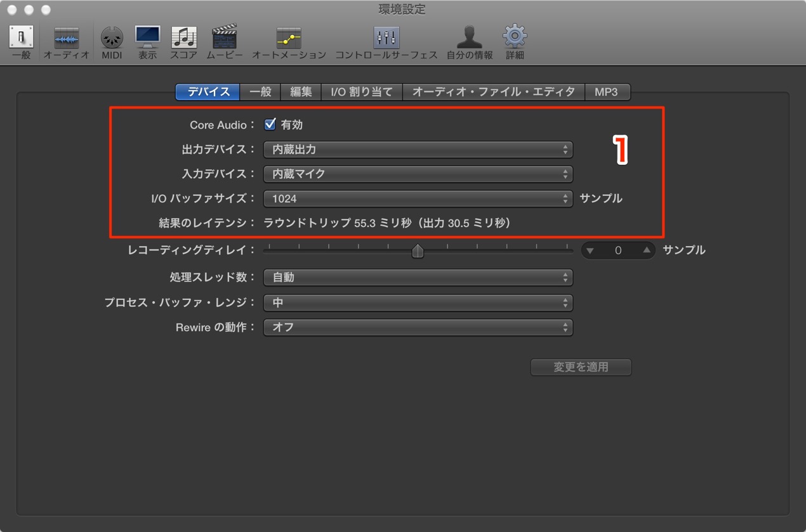Image resolution: width=806 pixels, height=532 pixels.
Task: Switch to the I/O 割り当て tab
Action: [362, 92]
